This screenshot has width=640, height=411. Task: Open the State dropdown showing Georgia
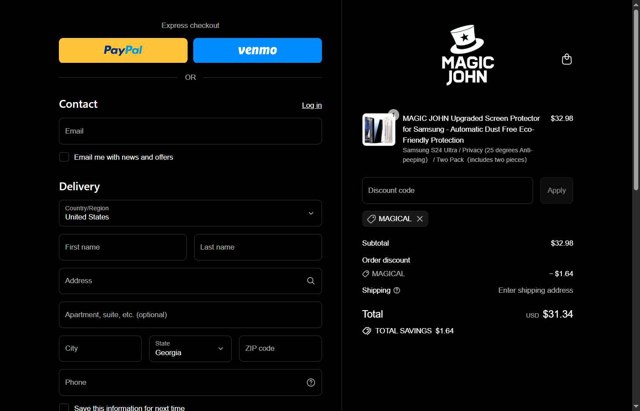coord(190,349)
